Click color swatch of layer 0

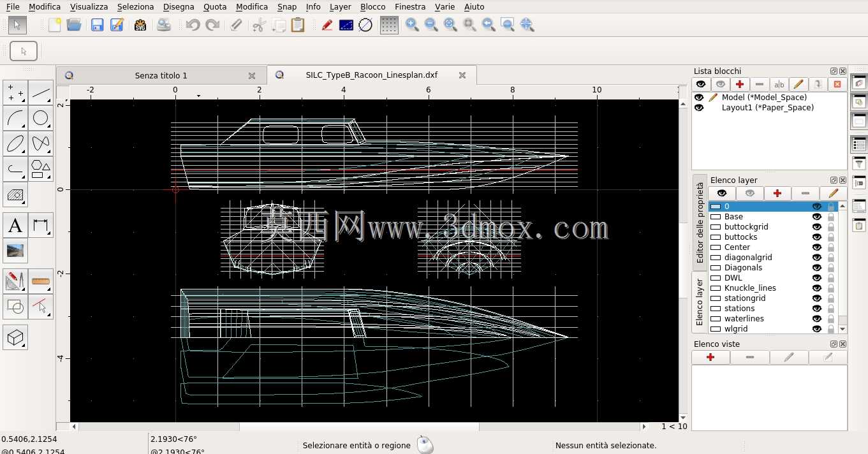click(x=716, y=207)
